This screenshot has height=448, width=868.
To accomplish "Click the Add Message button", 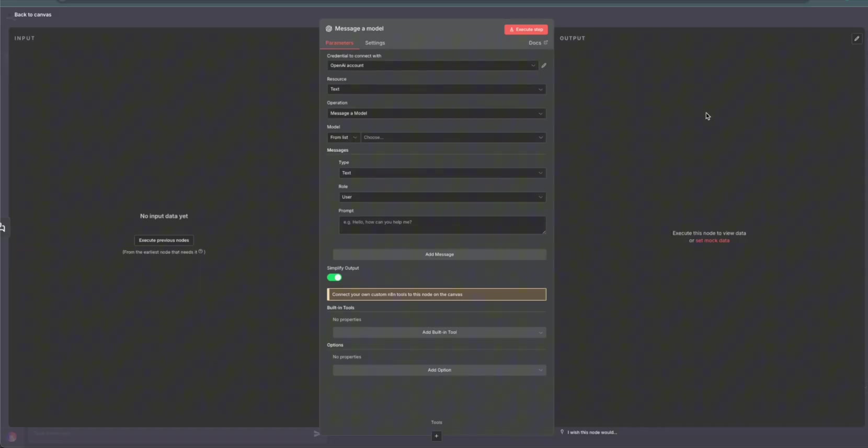I will pos(439,254).
